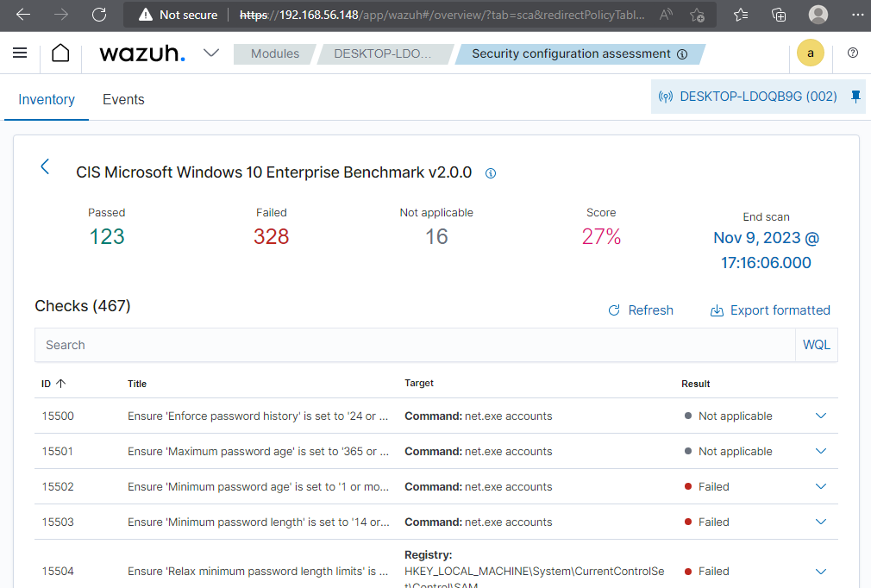
Task: Open the Wazuh logo dropdown chevron
Action: tap(211, 53)
